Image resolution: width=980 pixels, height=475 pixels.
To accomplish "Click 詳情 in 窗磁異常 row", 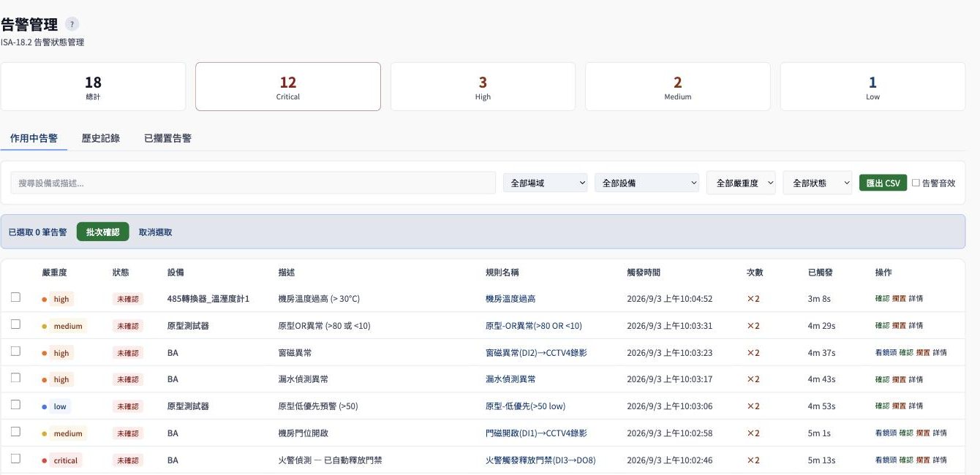I will [940, 353].
